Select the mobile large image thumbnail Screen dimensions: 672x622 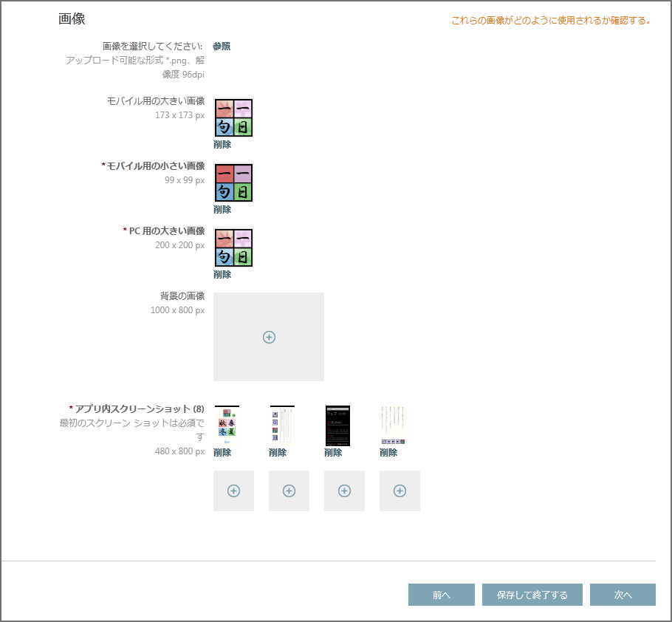(x=233, y=118)
